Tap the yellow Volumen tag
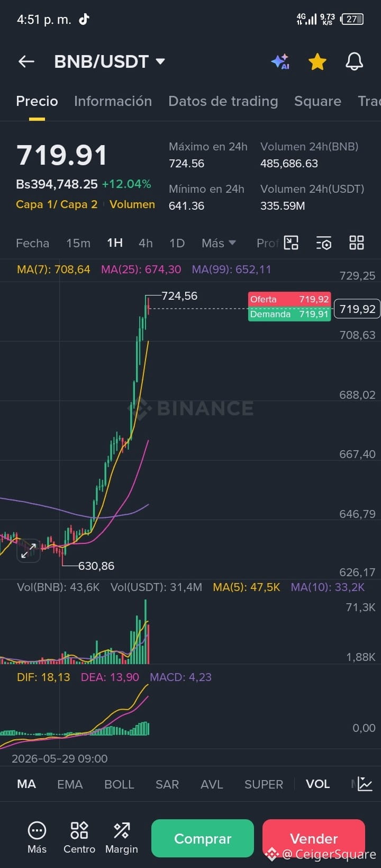Viewport: 381px width, 868px height. [132, 204]
